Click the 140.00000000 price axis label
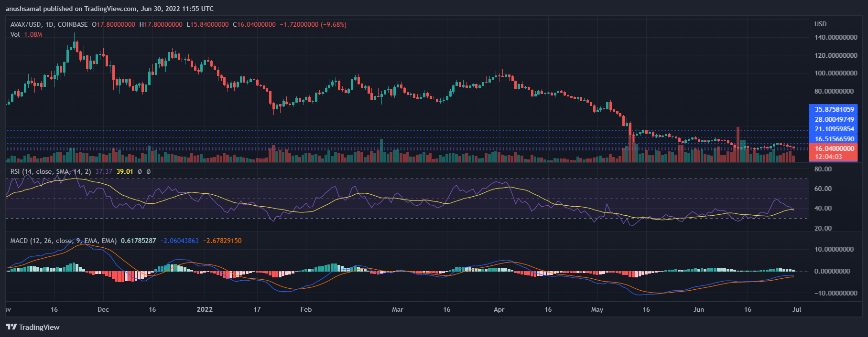The image size is (868, 337). click(835, 37)
